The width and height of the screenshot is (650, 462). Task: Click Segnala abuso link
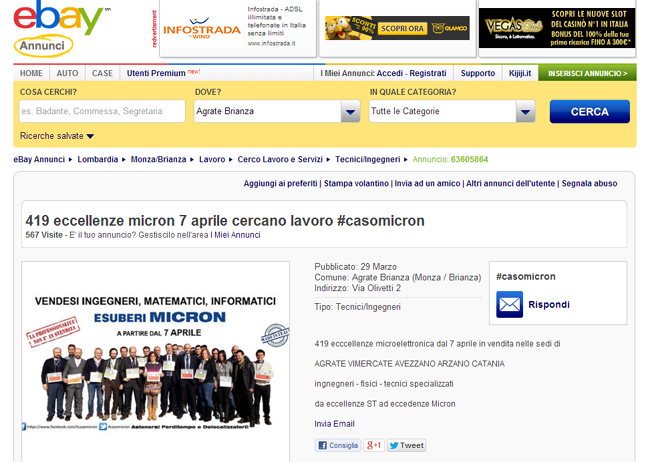[589, 183]
